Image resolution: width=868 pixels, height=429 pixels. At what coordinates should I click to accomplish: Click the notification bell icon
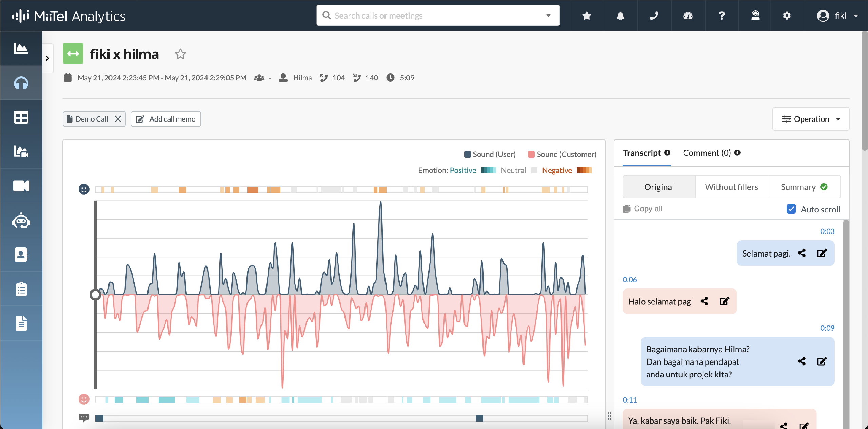pyautogui.click(x=620, y=16)
